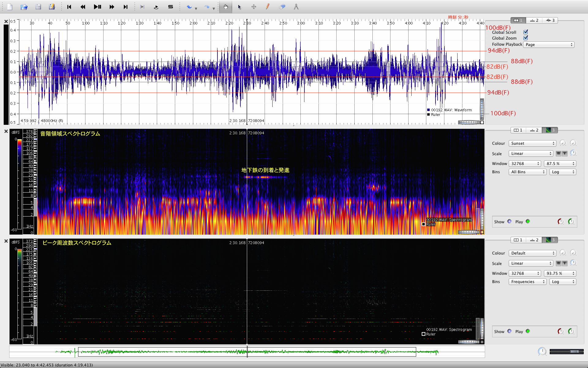Click normalize columns button beside bottom Scale
Screen dimensions: 588x368
[559, 263]
